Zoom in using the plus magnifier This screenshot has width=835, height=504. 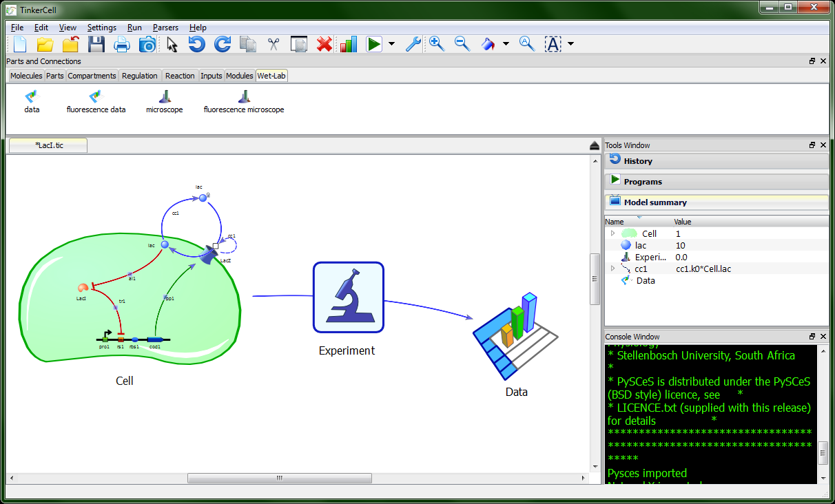[x=437, y=44]
